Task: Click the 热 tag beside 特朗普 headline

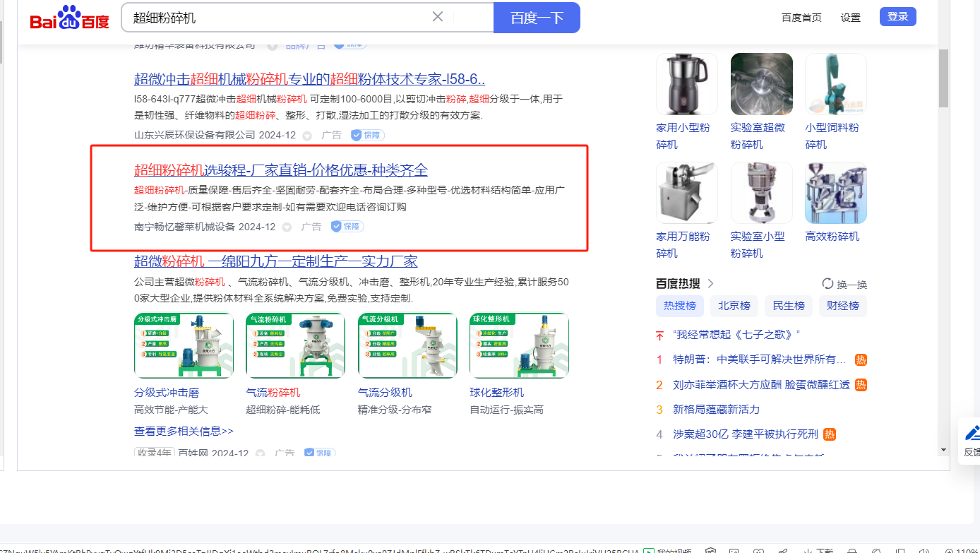Action: point(861,359)
